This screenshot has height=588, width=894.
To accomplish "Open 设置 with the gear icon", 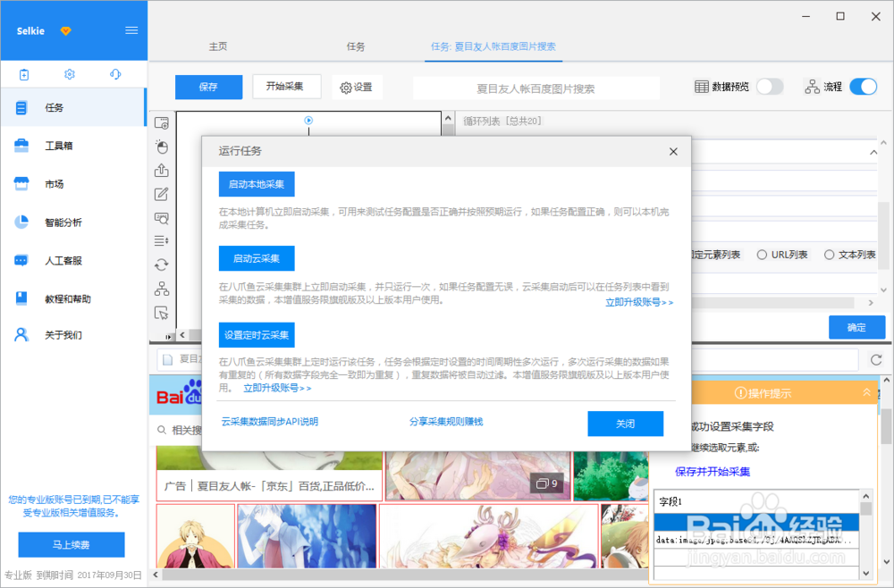I will coord(357,88).
